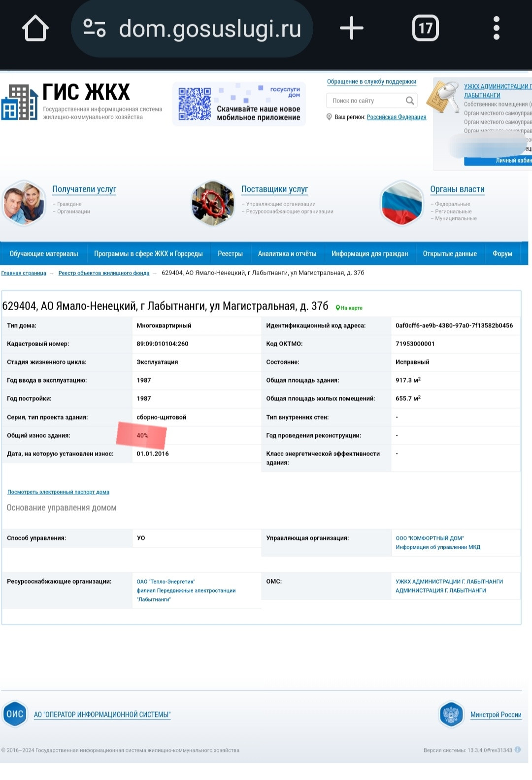Viewport: 532px width, 780px height.
Task: Select the address identification code value
Action: pyautogui.click(x=454, y=325)
